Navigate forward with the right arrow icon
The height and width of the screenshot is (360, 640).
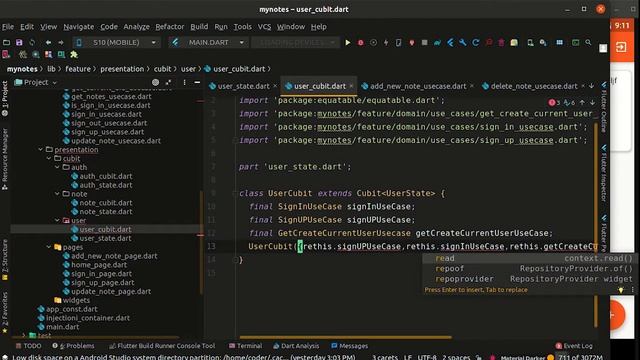click(x=61, y=42)
